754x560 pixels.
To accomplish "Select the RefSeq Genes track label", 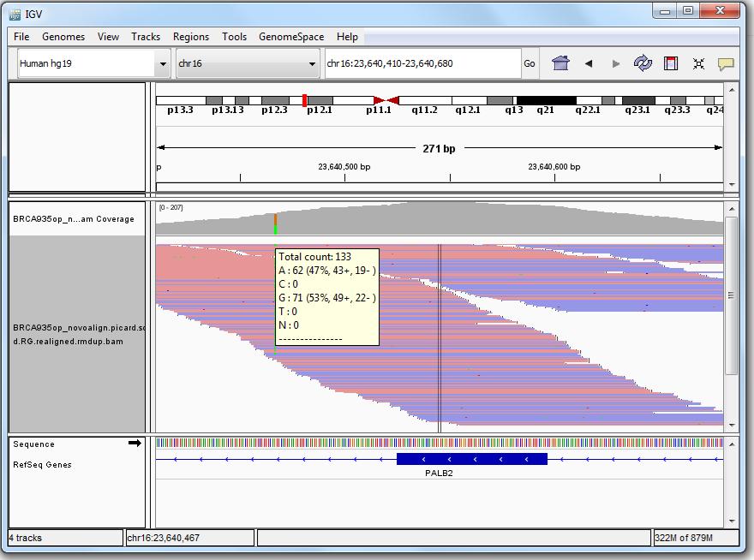I will pyautogui.click(x=42, y=465).
